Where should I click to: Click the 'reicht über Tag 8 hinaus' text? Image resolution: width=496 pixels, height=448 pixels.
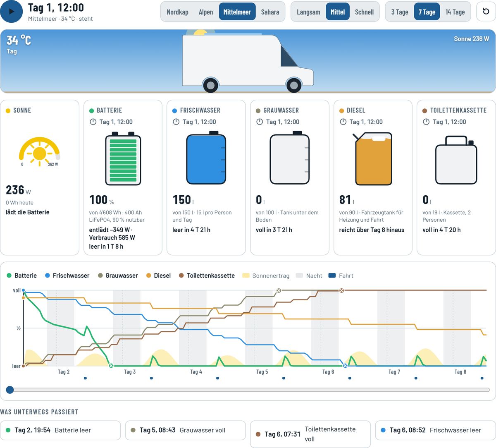click(x=372, y=230)
